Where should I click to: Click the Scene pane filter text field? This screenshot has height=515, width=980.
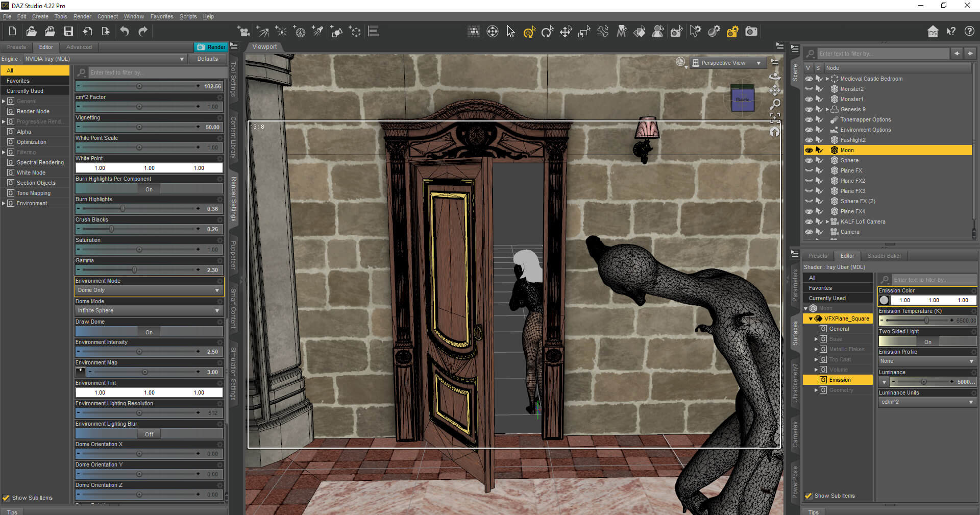[882, 54]
